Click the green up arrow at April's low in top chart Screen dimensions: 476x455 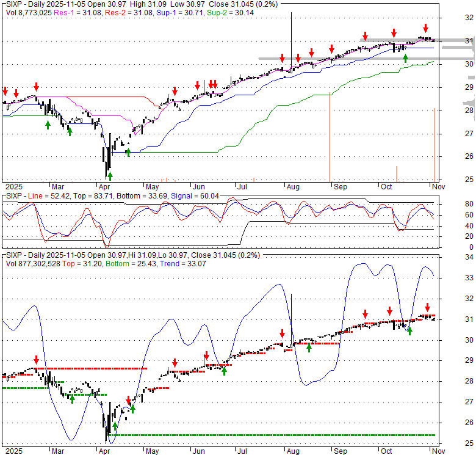(x=110, y=175)
